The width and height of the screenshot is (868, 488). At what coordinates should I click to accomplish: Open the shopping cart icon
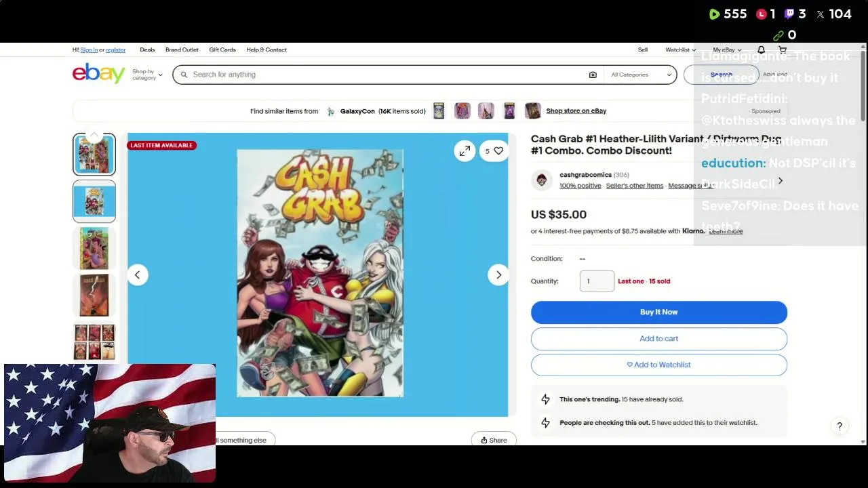(782, 49)
